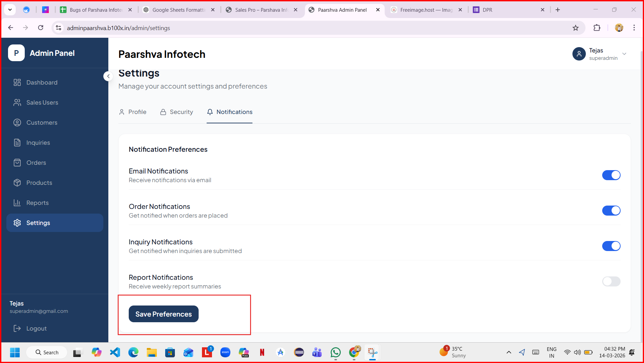Switch to the DPR browser tab
This screenshot has height=363, width=644.
pyautogui.click(x=509, y=10)
